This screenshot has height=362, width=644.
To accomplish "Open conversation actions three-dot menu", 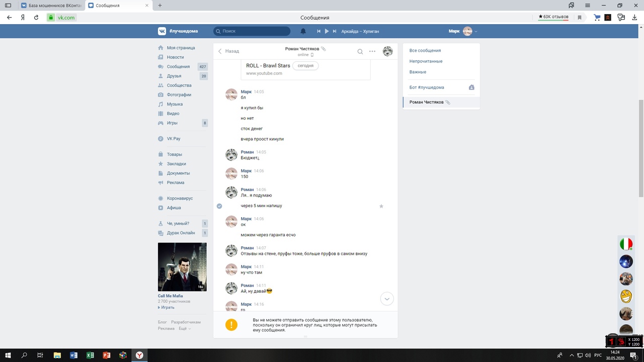I will click(x=372, y=51).
